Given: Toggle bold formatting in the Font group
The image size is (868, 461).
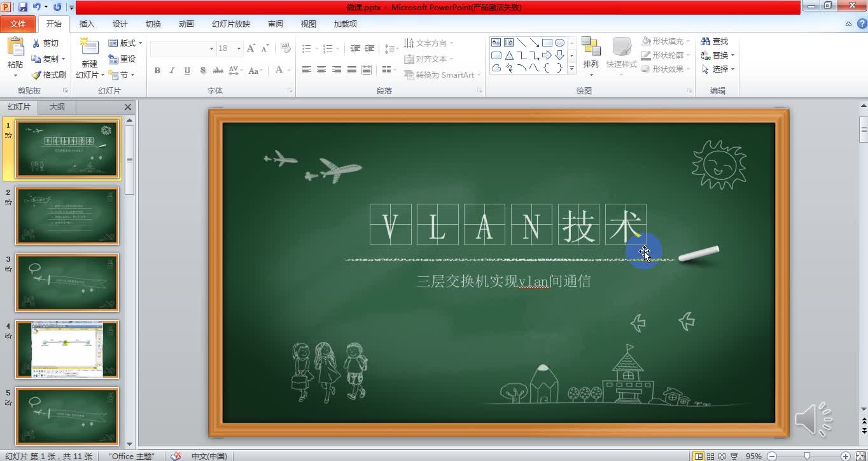Looking at the screenshot, I should pyautogui.click(x=157, y=71).
